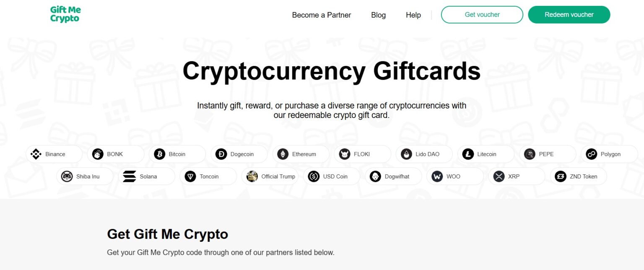Open the Blog page
This screenshot has height=270, width=644.
(x=378, y=15)
